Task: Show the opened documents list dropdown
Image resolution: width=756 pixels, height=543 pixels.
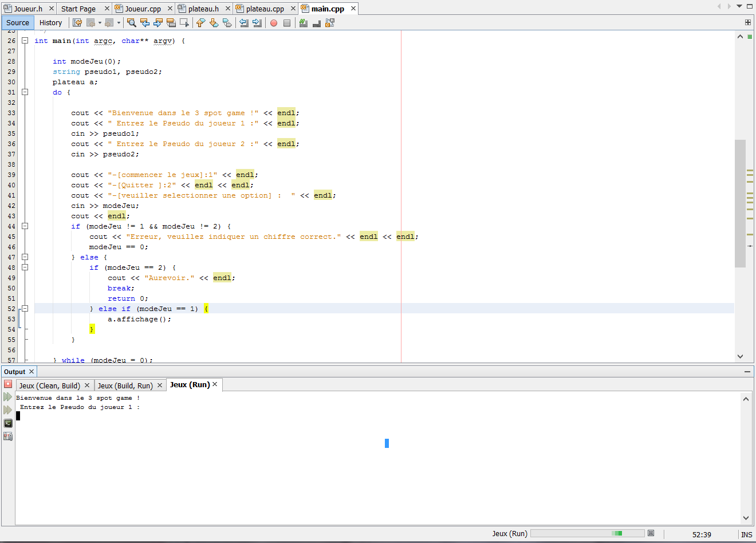Action: tap(739, 6)
